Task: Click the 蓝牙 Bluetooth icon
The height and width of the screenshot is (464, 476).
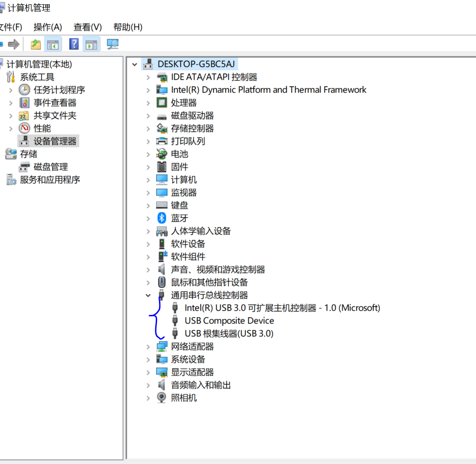Action: pos(161,218)
